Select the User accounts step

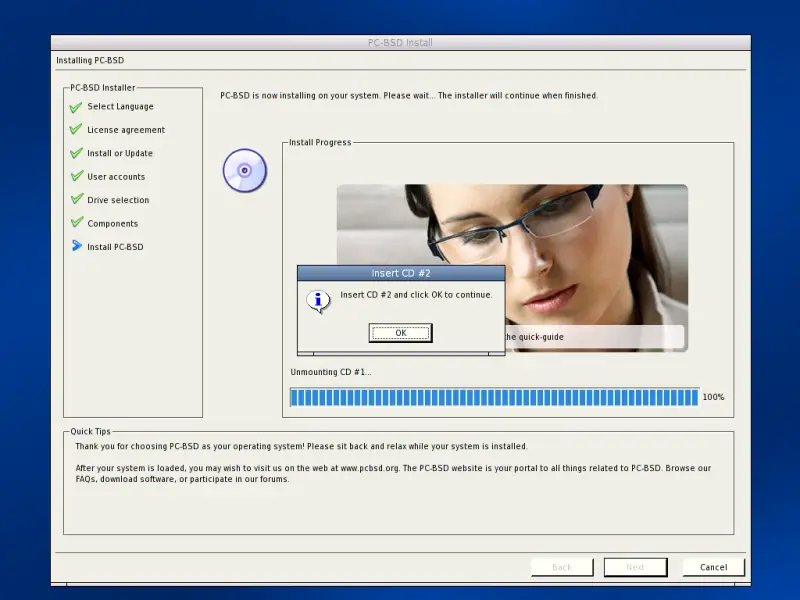[116, 177]
